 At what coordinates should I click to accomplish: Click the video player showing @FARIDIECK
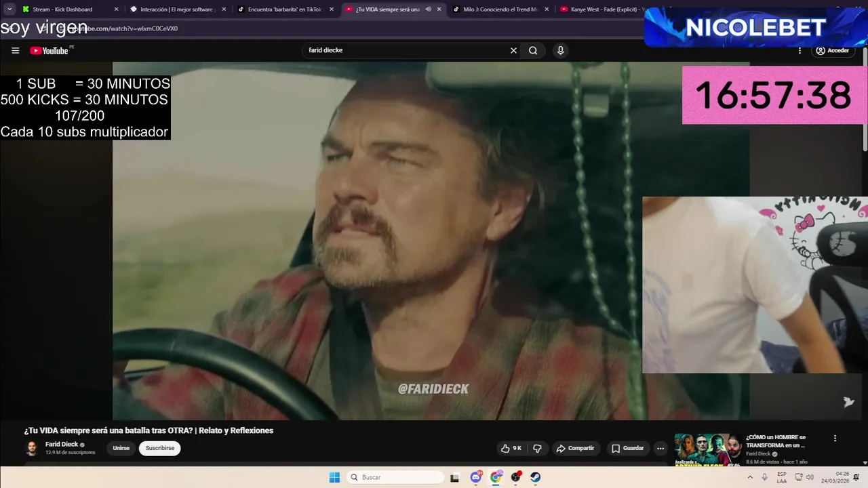[x=431, y=241]
